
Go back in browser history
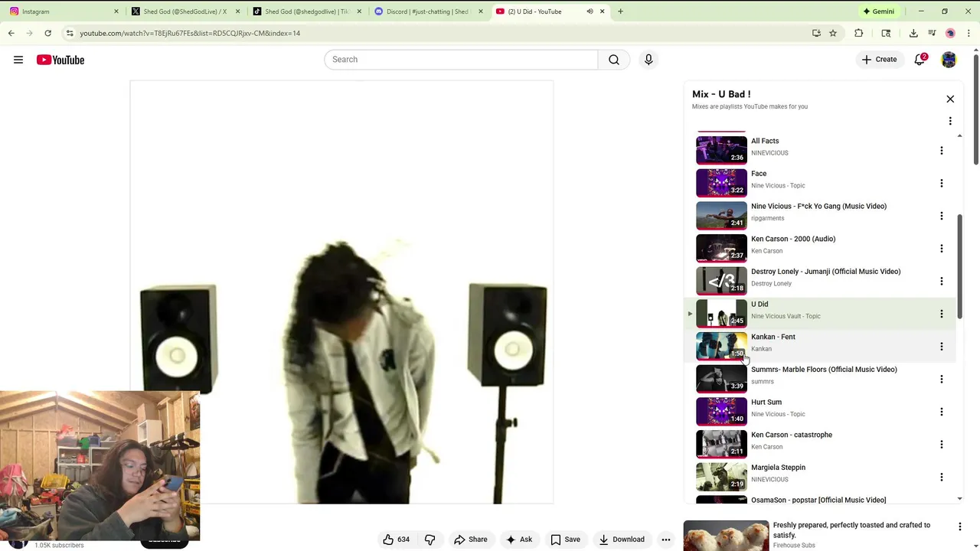tap(11, 33)
